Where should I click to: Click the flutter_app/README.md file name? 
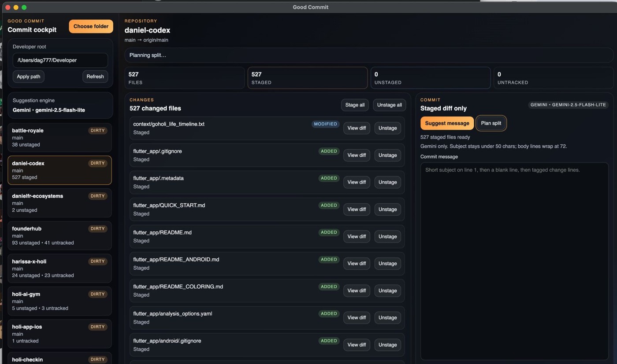pyautogui.click(x=162, y=232)
